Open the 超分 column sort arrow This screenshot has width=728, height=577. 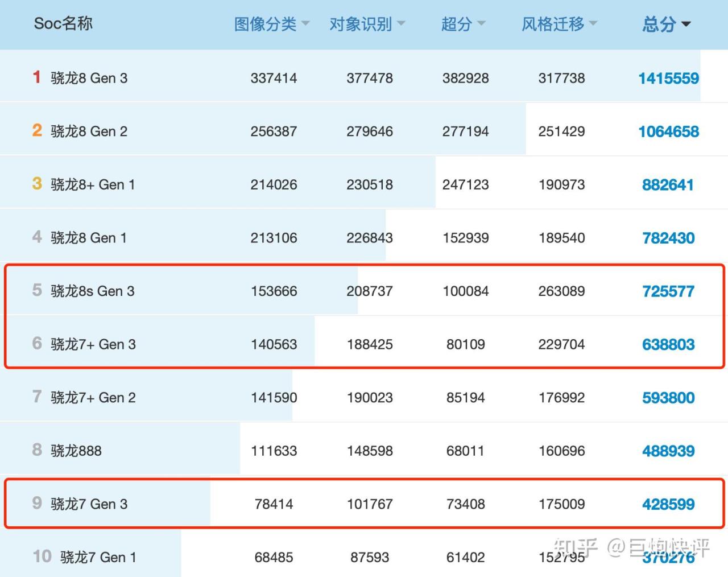click(x=481, y=24)
